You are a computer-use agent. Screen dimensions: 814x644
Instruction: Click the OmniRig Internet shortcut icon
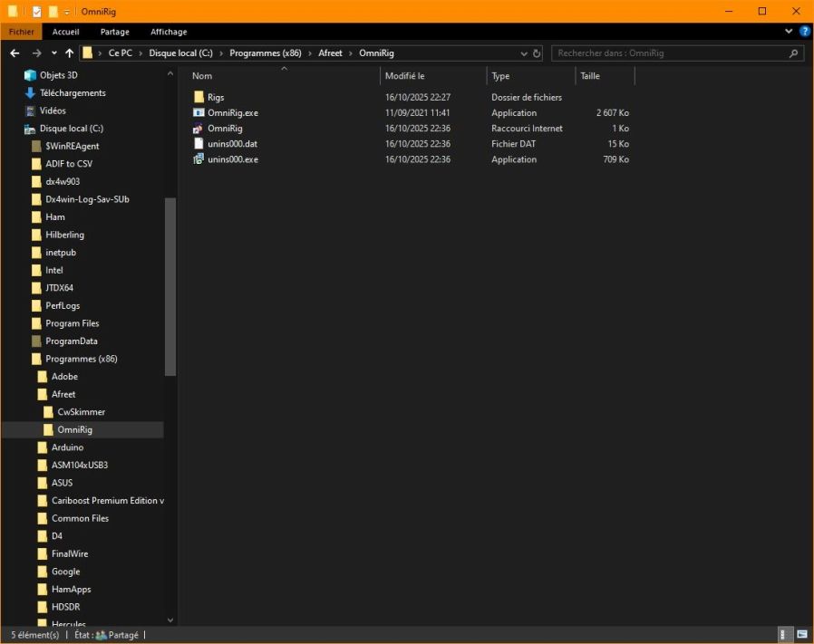199,129
